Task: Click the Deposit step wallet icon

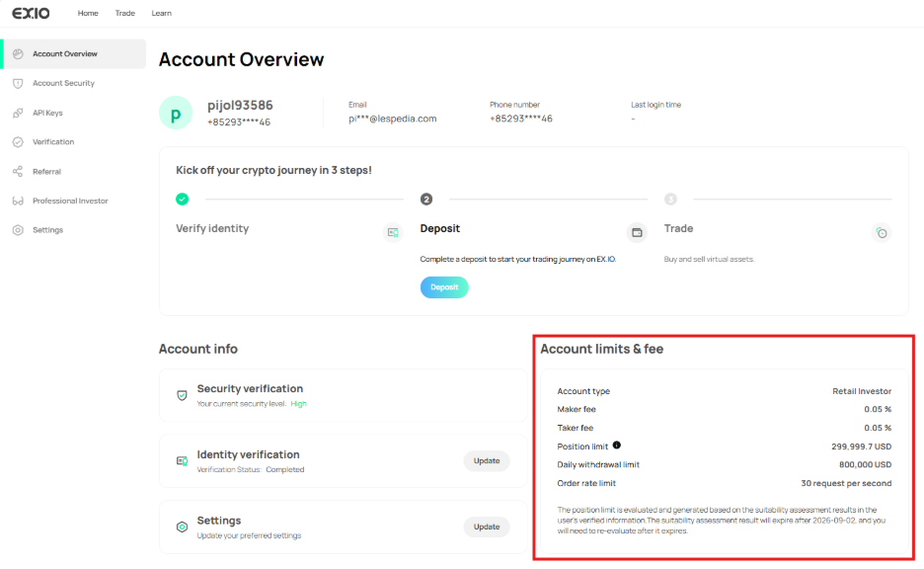Action: coord(637,233)
